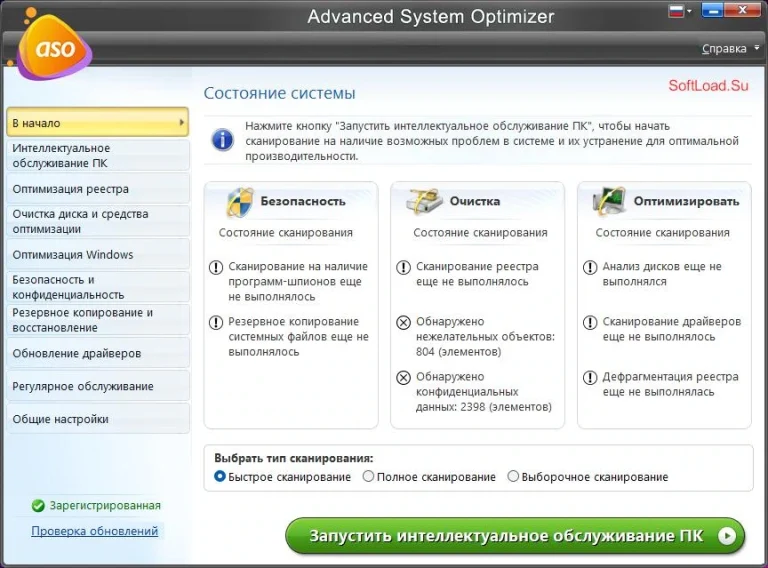Select В начало in sidebar

(97, 122)
